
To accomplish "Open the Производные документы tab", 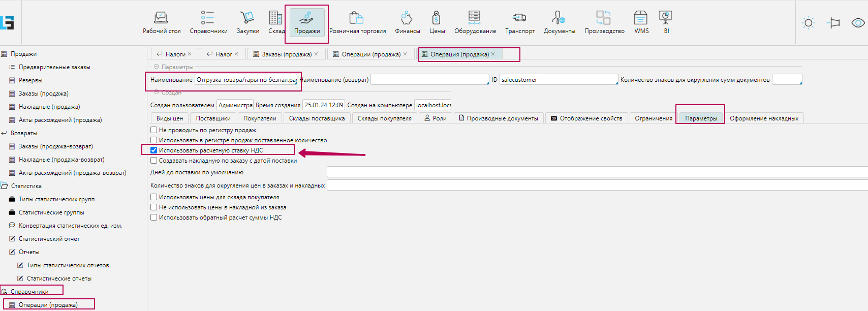I will (x=498, y=118).
